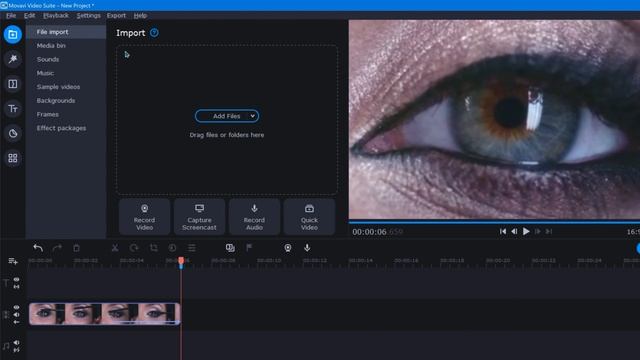This screenshot has height=360, width=640.
Task: Open the Filters magic wand panel
Action: 13,59
